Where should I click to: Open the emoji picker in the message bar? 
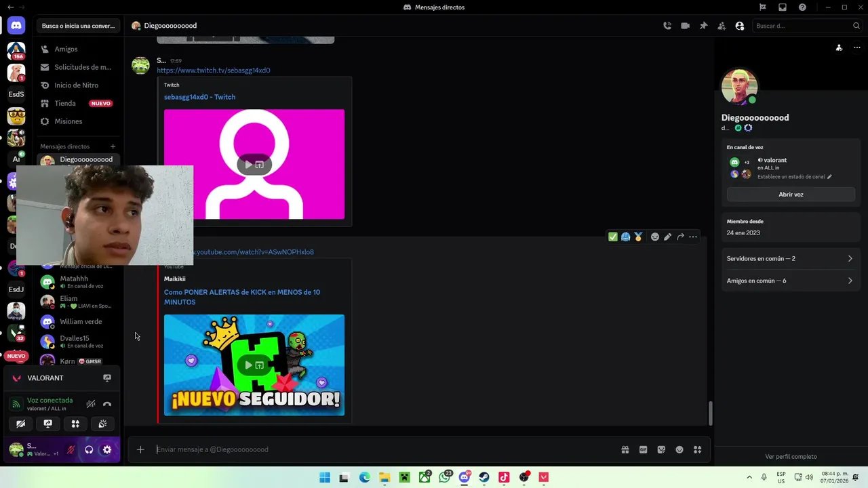pyautogui.click(x=679, y=449)
